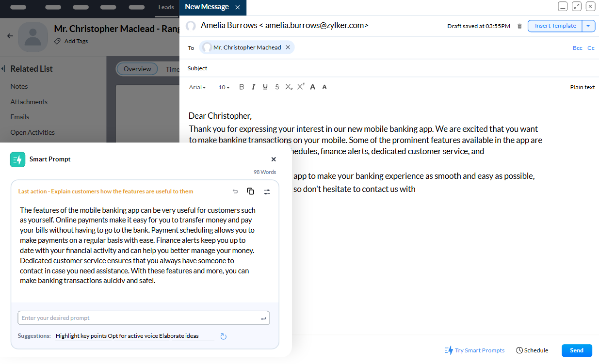This screenshot has width=599, height=364.
Task: Add Cc recipients
Action: click(x=591, y=48)
